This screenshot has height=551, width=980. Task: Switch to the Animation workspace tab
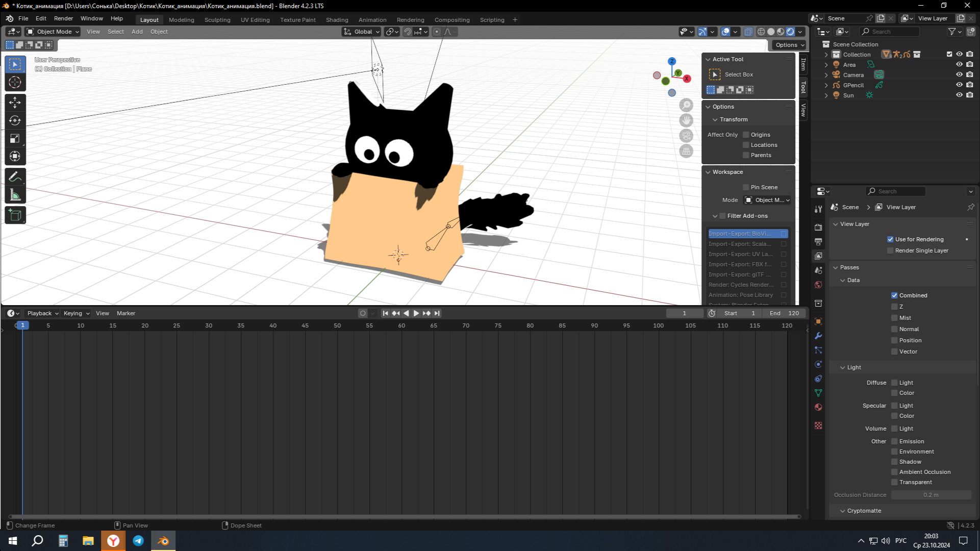pos(372,20)
